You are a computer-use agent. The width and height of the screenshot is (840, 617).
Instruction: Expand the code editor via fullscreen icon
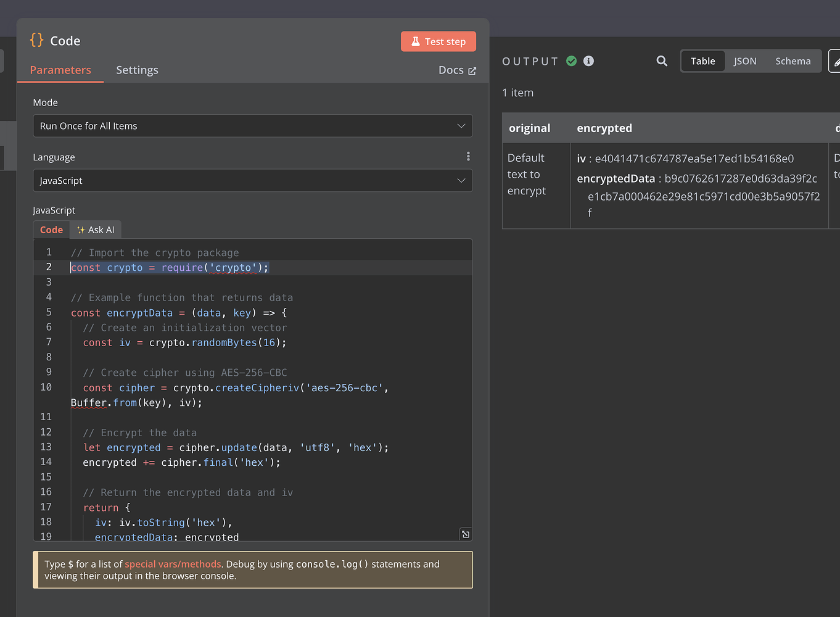pyautogui.click(x=465, y=533)
